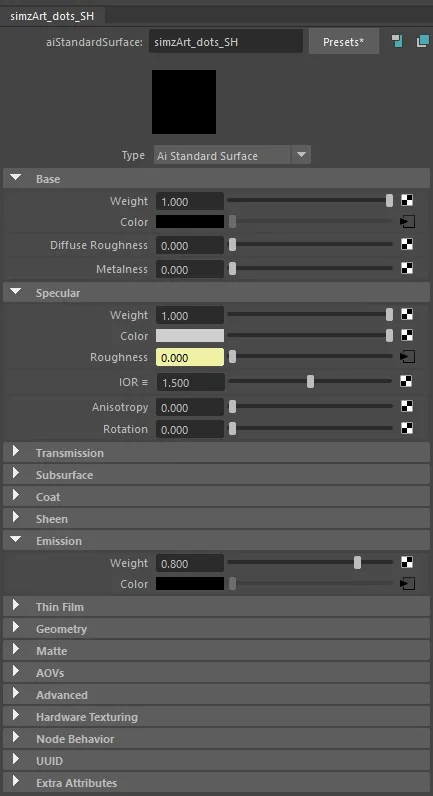Click the black material preview swatch thumbnail
Screen dimensions: 433x796
(x=184, y=102)
